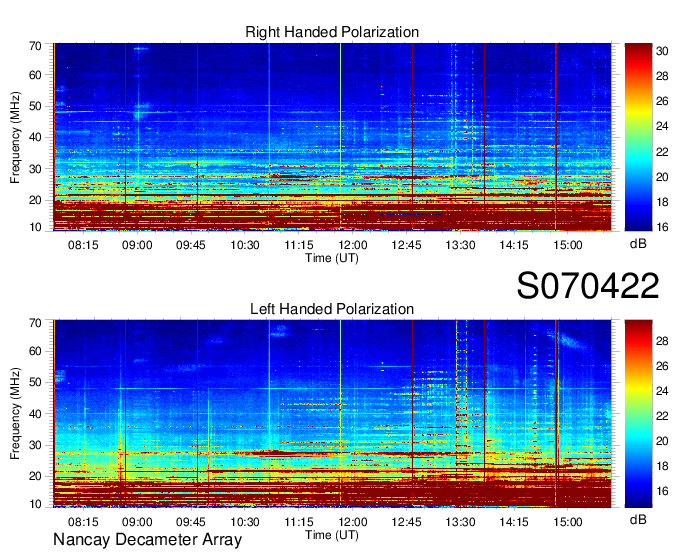Click the 30 MHz tick of Left Handed plot
The image size is (680, 552).
35,445
